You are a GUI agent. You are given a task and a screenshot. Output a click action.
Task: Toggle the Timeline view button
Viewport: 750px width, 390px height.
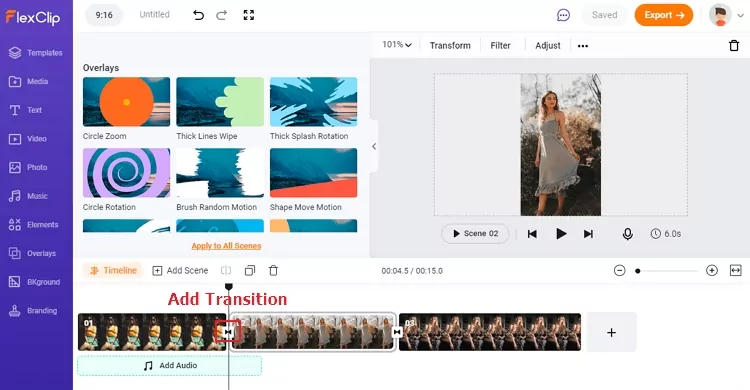coord(113,270)
